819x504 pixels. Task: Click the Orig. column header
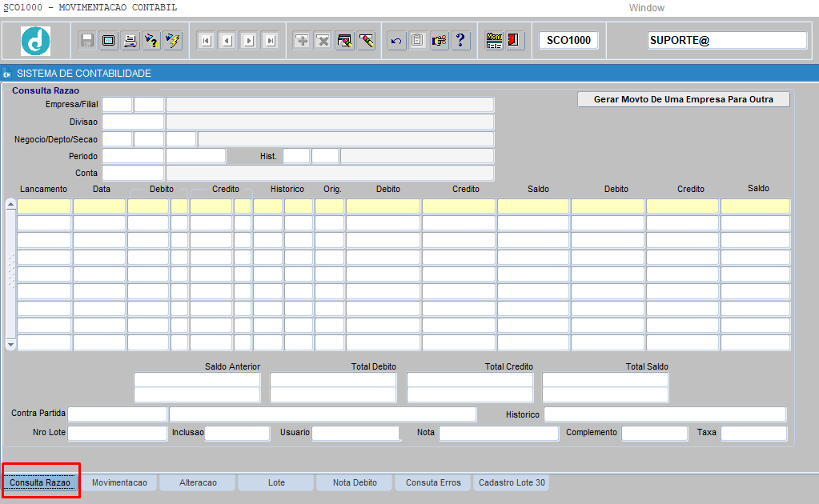pos(332,189)
